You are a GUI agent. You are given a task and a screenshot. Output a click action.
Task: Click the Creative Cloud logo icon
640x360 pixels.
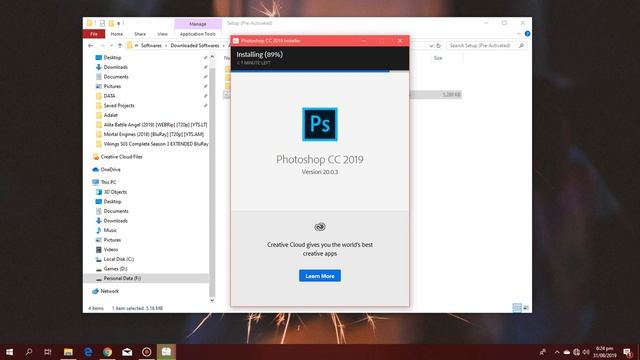click(x=320, y=227)
